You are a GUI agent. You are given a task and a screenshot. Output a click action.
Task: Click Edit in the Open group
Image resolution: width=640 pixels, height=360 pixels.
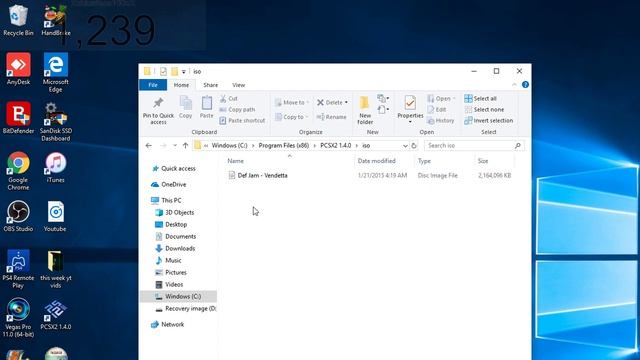(437, 109)
